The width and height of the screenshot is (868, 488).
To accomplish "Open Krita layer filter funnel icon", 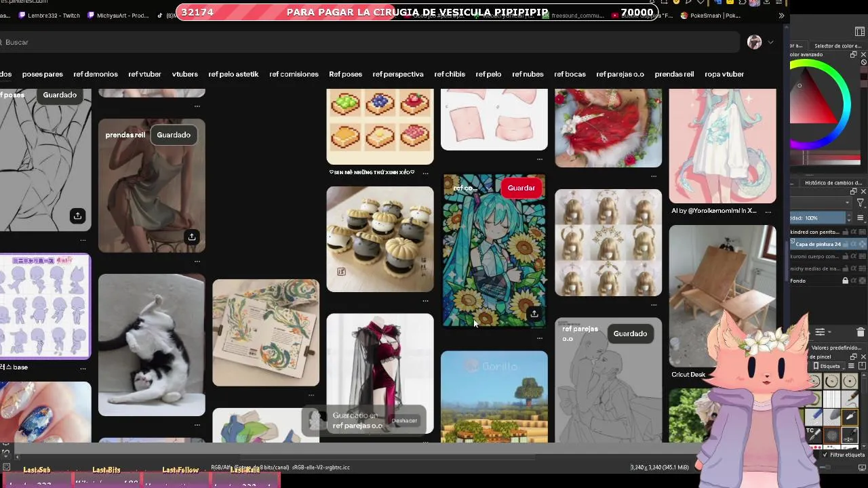I will 861,203.
